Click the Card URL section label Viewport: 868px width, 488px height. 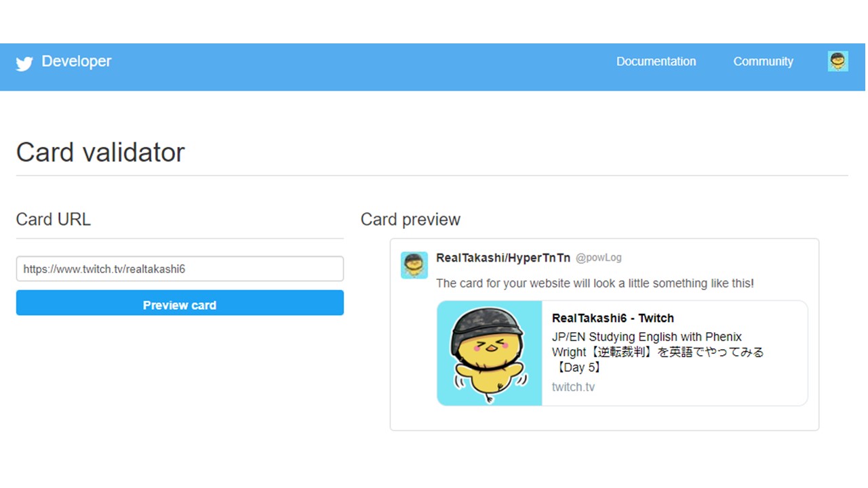pos(53,220)
